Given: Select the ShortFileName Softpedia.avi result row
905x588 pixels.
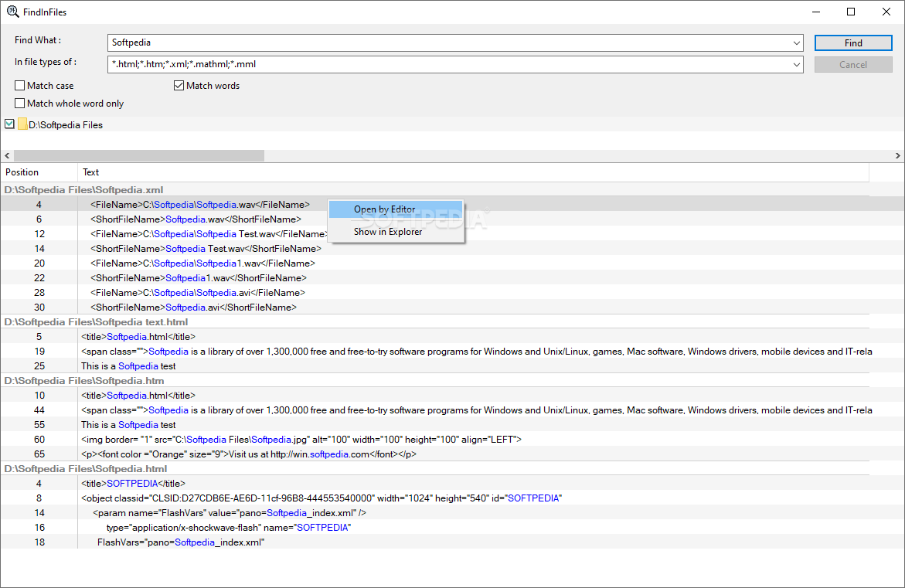Looking at the screenshot, I should [x=453, y=308].
